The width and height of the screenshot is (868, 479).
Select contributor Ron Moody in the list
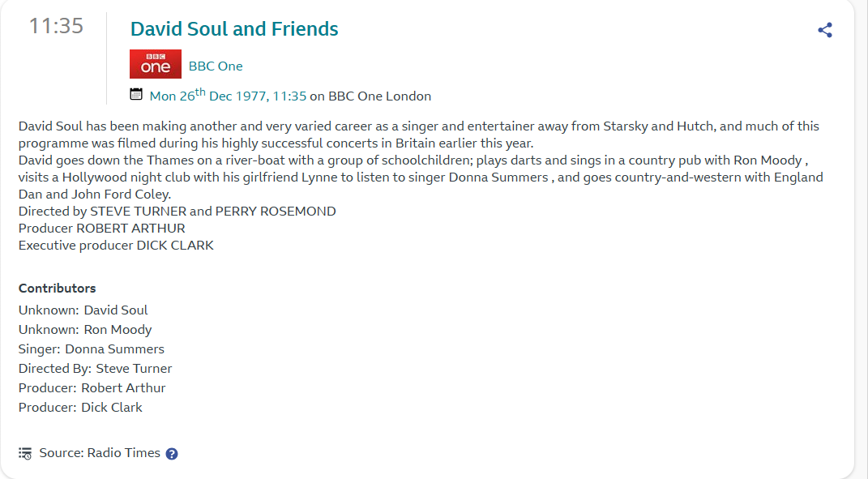[x=118, y=330]
